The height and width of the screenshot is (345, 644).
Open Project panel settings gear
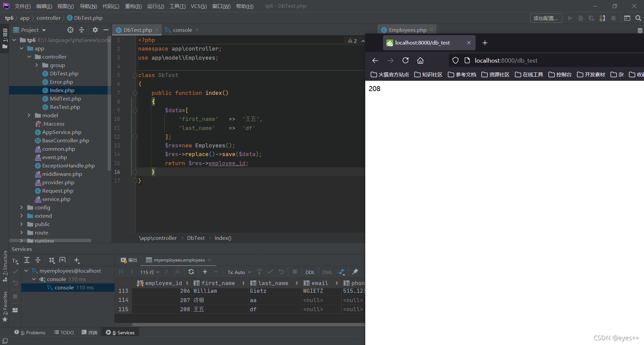[95, 30]
